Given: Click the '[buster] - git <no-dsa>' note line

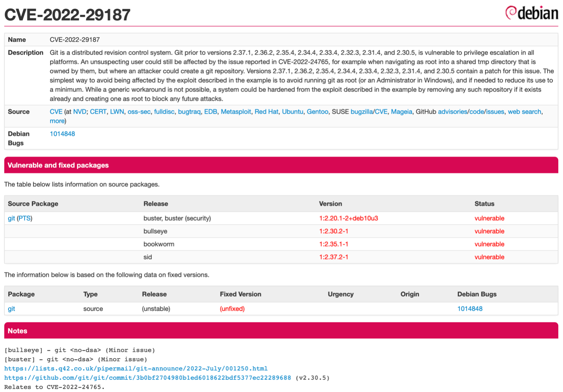Looking at the screenshot, I should pos(76,359).
